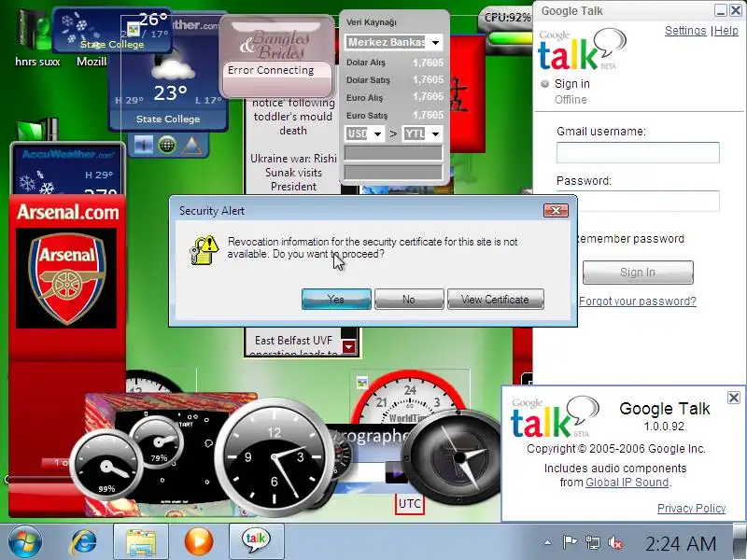This screenshot has height=560, width=747.
Task: Click the Google Talk logo above Sign in status
Action: pos(582,49)
